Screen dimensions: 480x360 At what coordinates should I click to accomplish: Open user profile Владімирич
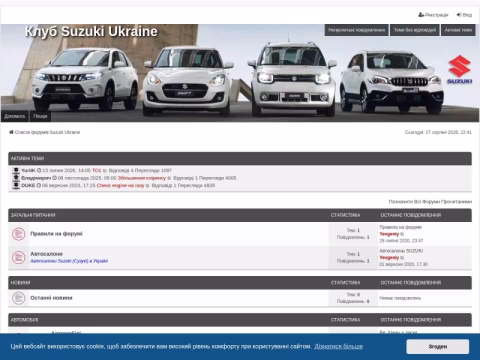click(36, 178)
